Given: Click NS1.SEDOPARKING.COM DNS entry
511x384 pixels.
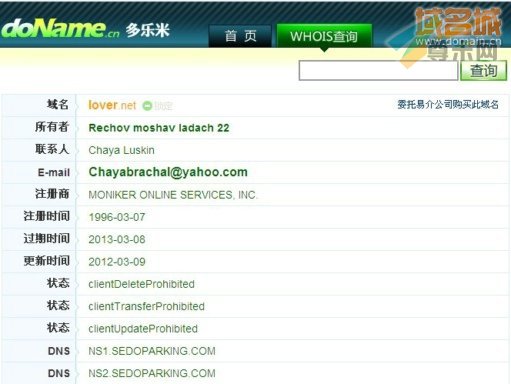Looking at the screenshot, I should click(152, 351).
